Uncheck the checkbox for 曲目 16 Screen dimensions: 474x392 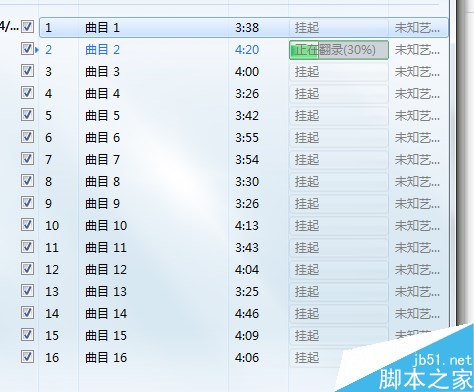tap(27, 356)
